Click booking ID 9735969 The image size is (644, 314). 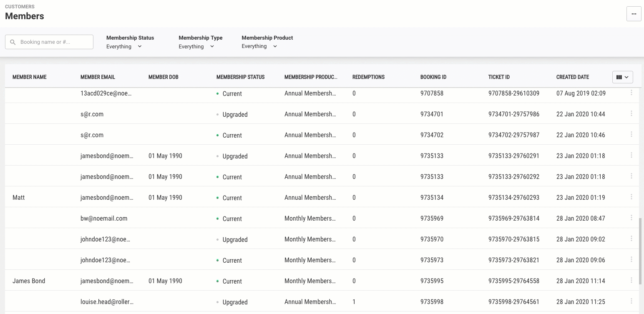click(x=432, y=219)
